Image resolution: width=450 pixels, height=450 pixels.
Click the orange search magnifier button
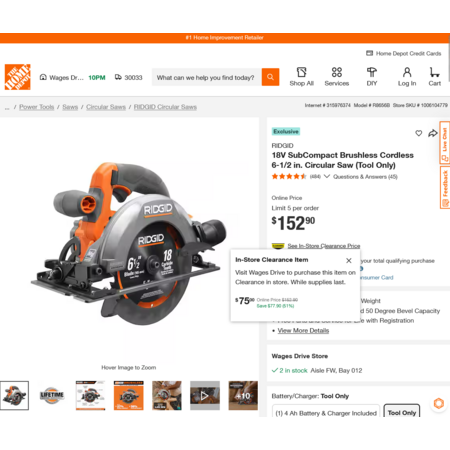pos(270,77)
